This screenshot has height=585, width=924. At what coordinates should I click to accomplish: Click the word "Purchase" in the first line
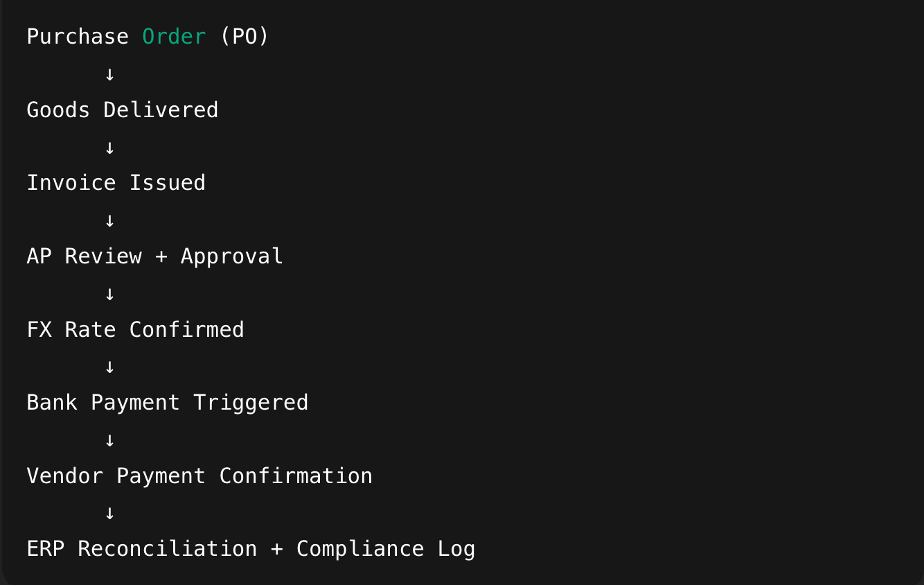(x=78, y=37)
